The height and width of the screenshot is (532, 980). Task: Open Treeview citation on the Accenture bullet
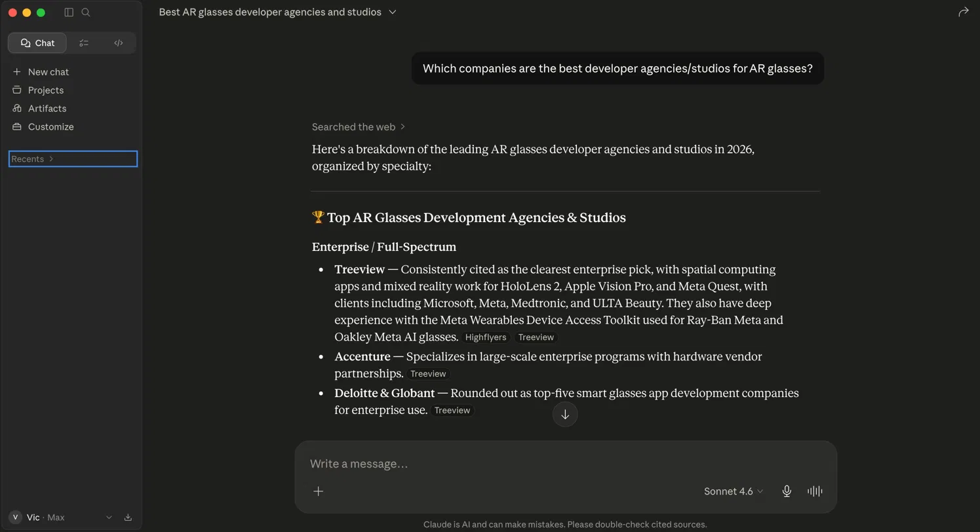click(428, 374)
